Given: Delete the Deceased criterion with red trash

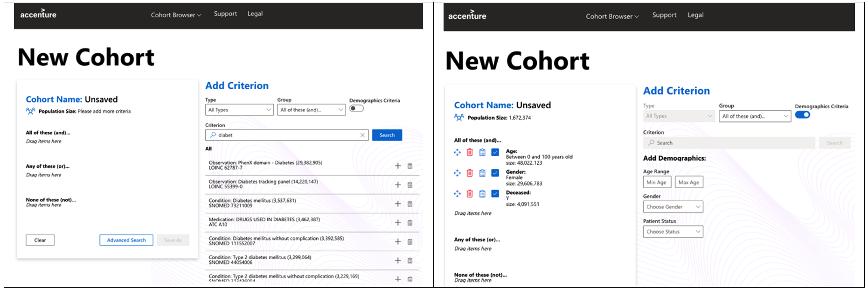Looking at the screenshot, I should tap(470, 194).
